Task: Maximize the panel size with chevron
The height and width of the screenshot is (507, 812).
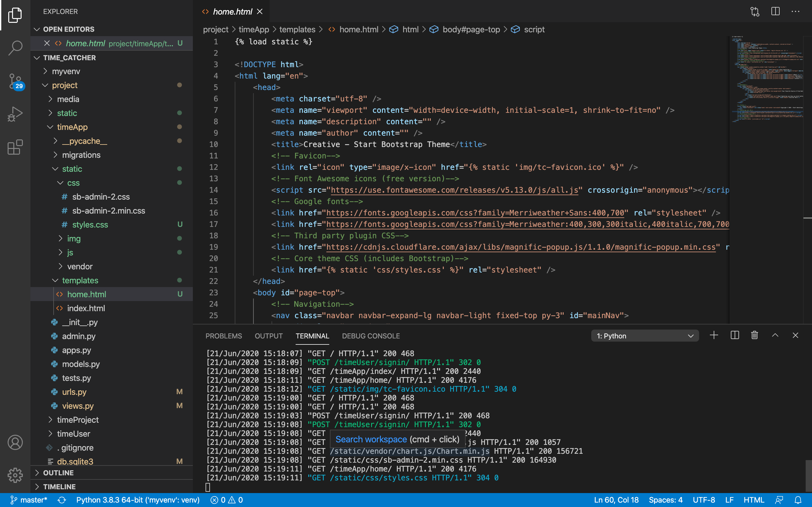Action: (x=775, y=335)
